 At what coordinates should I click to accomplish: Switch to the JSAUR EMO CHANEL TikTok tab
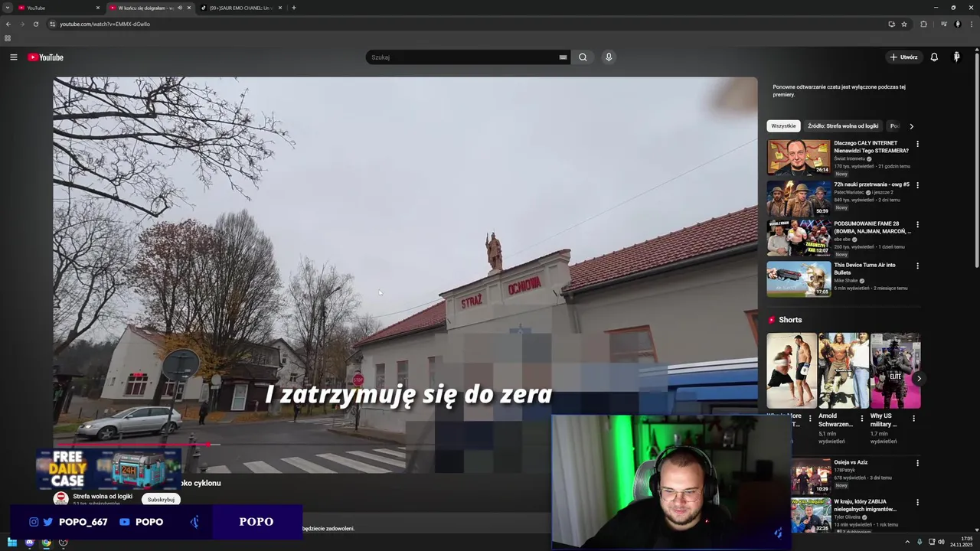pyautogui.click(x=241, y=8)
